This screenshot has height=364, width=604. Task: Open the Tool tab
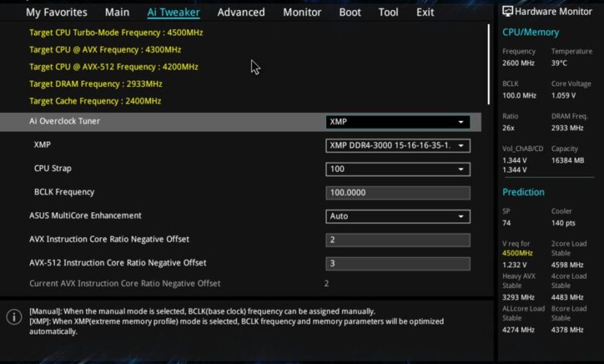[388, 12]
